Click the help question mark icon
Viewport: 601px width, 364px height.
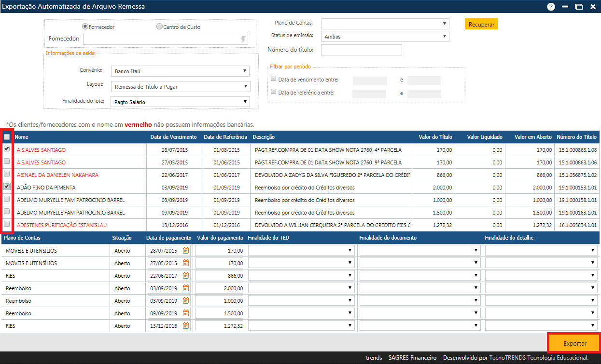pos(551,7)
